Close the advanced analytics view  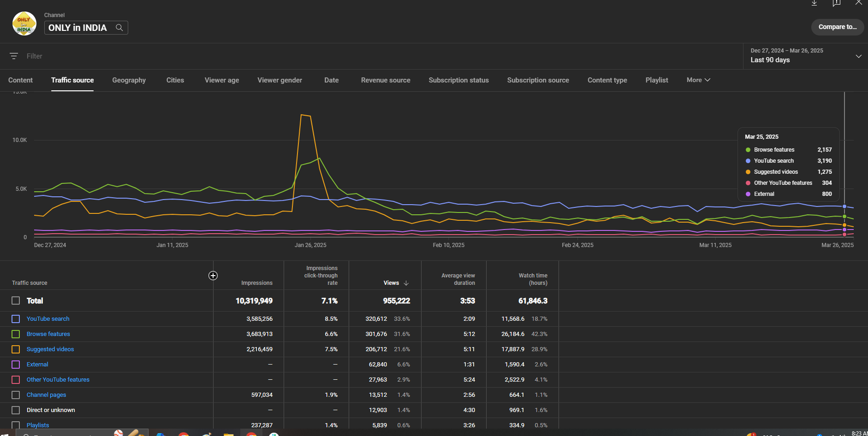[x=858, y=2]
